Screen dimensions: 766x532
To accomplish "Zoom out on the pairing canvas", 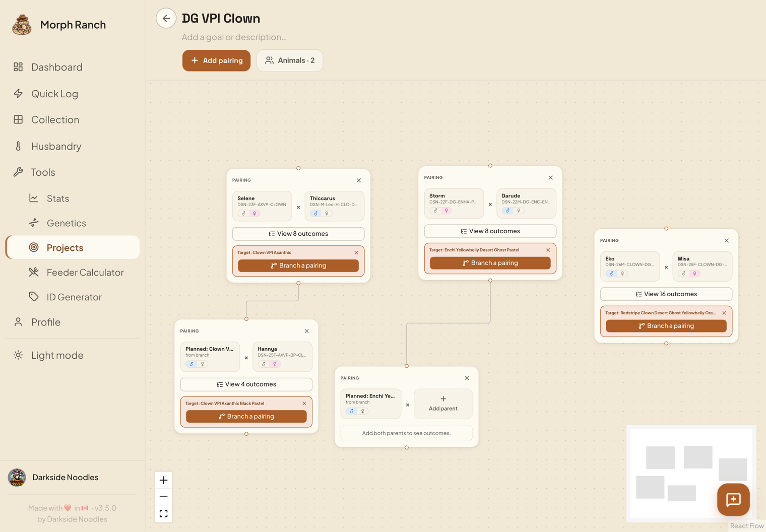I will 163,497.
